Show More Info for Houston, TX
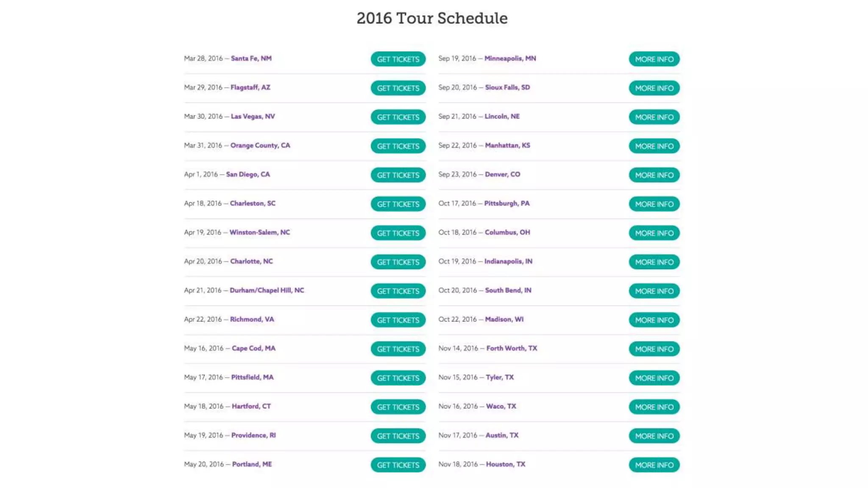 [654, 465]
